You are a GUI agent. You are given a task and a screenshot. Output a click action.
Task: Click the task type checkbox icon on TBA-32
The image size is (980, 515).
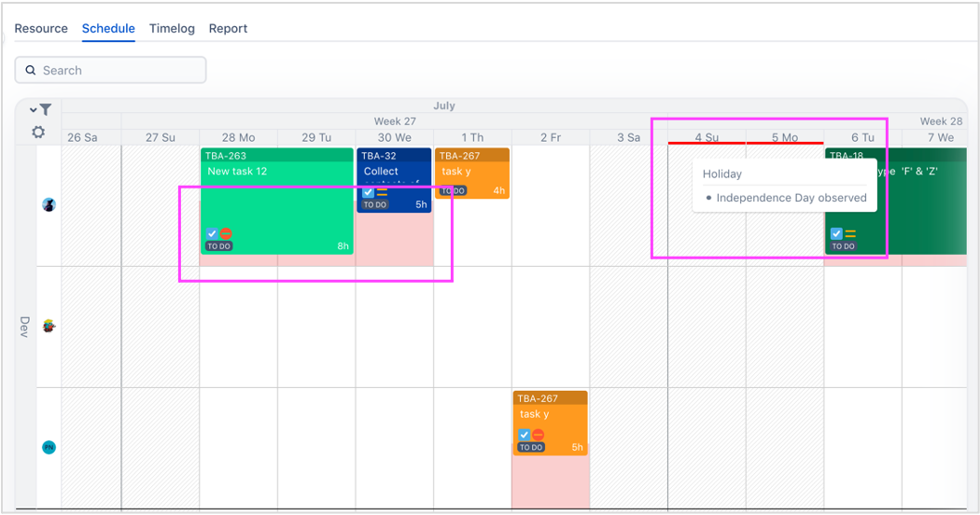tap(369, 192)
